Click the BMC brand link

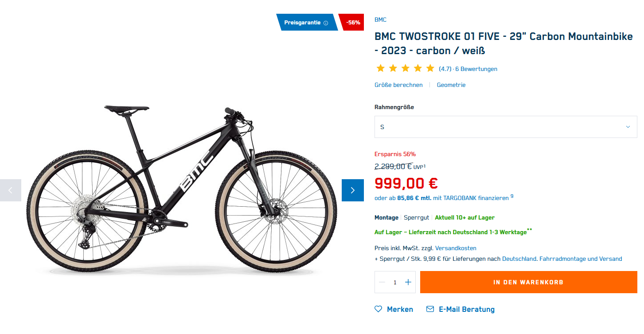tap(380, 20)
